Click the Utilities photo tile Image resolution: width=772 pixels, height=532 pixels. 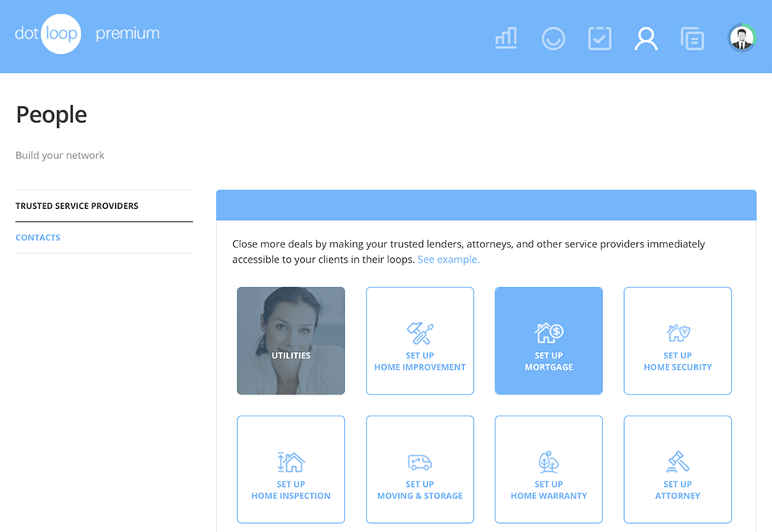(x=291, y=341)
